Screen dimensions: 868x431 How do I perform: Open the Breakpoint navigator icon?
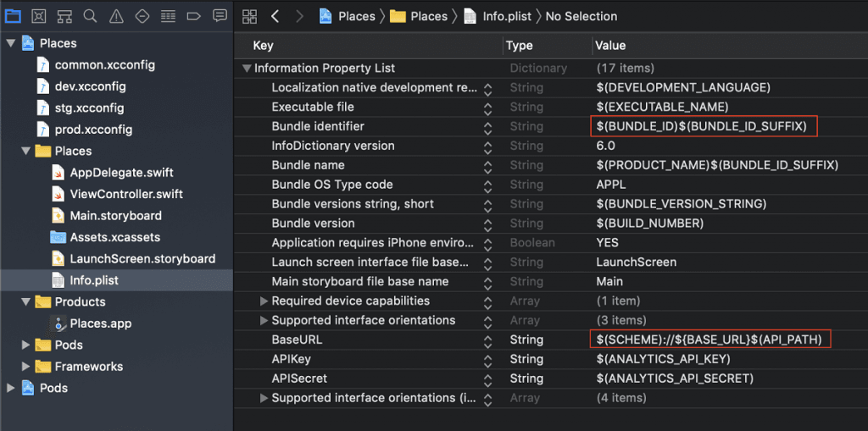[194, 16]
